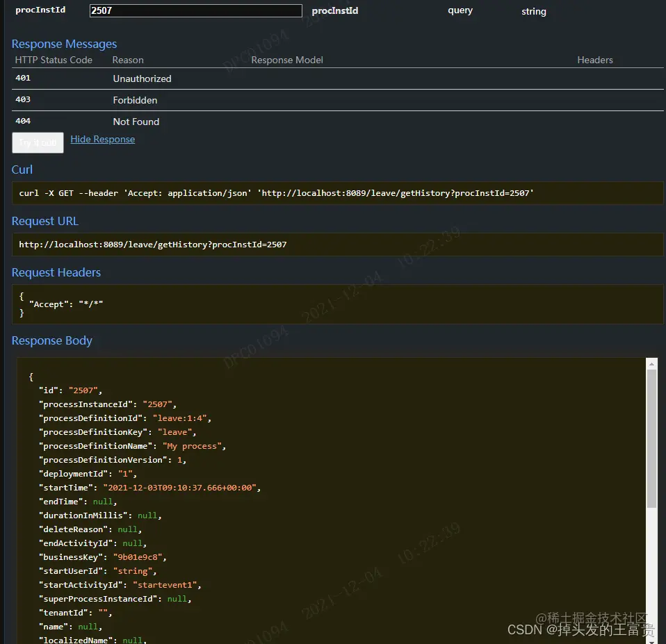Click the "name": null line
Viewport: 666px width, 644px height.
70,627
